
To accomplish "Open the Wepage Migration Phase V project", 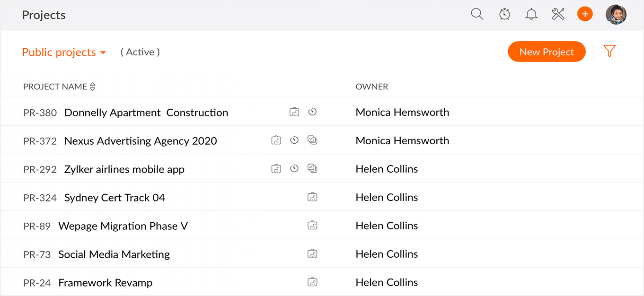I will (x=123, y=226).
